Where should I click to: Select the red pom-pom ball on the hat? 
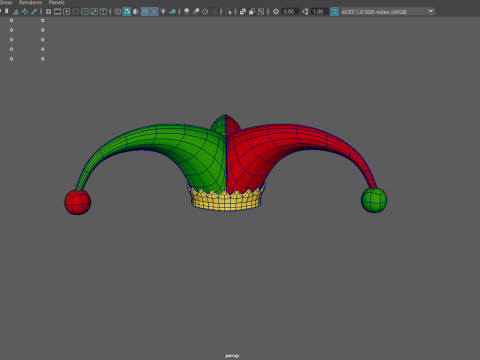[77, 202]
